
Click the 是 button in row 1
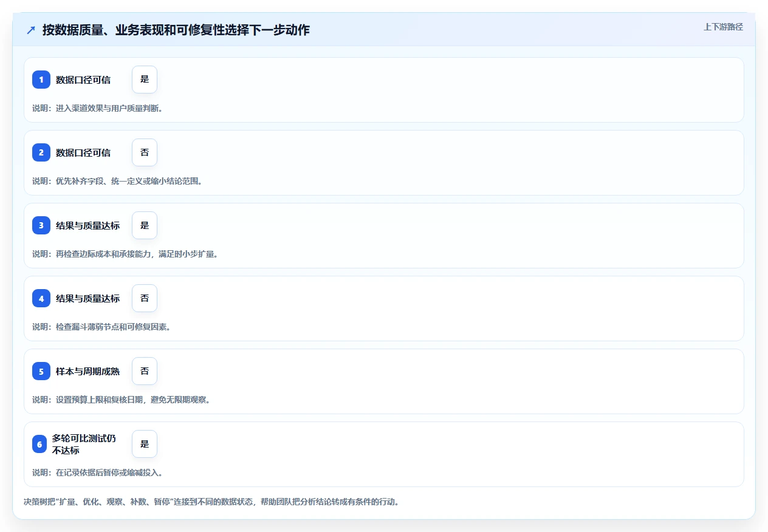pos(145,80)
